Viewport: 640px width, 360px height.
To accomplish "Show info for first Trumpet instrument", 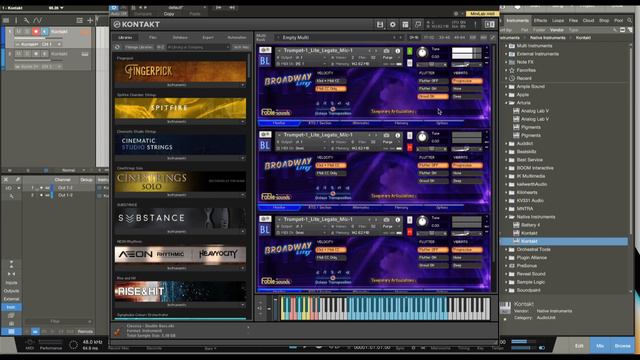I will 398,51.
